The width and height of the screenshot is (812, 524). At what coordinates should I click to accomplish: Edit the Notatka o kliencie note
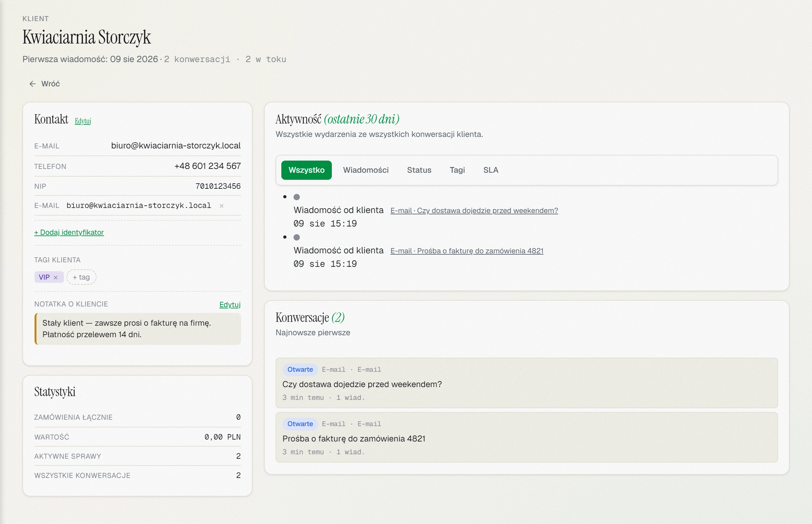tap(230, 305)
